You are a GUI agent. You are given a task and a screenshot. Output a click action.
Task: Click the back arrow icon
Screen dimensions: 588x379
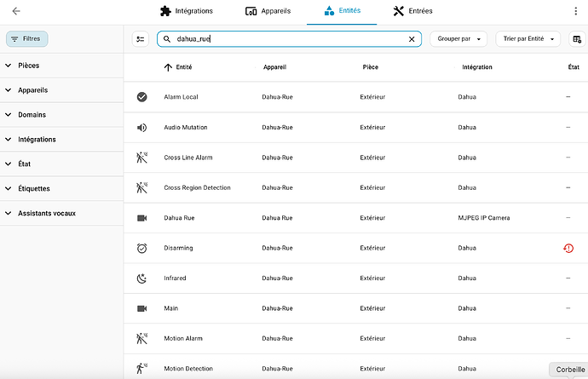(x=16, y=11)
